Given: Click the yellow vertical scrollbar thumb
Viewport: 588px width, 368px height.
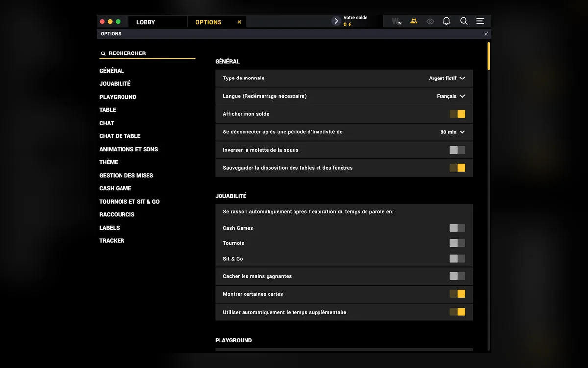Looking at the screenshot, I should click(x=489, y=55).
